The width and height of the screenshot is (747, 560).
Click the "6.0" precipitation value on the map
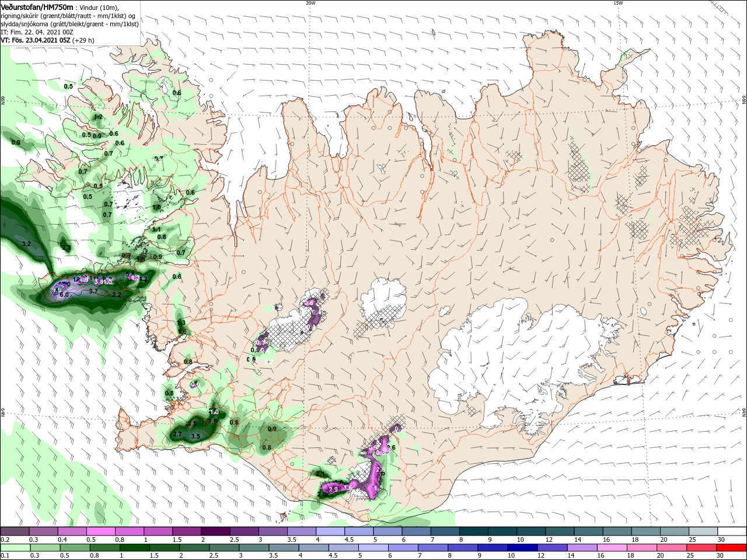(64, 295)
